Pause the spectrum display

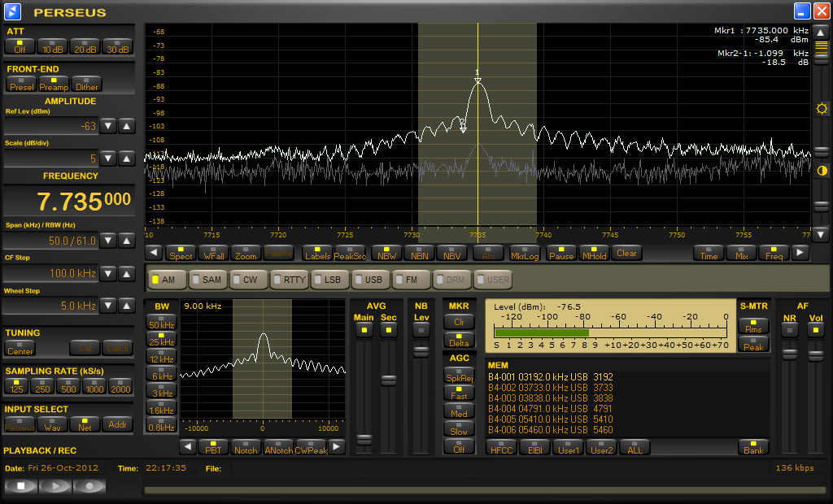[x=561, y=253]
